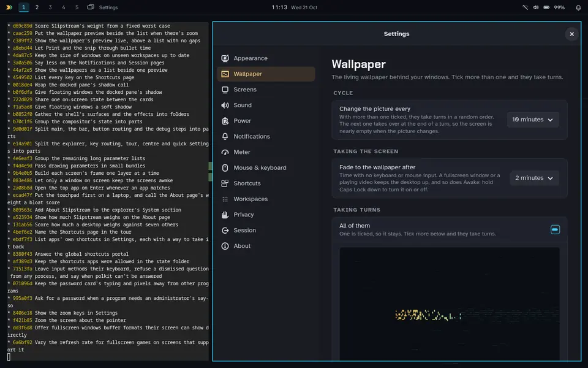Open Mouse & keyboard settings

(x=266, y=168)
